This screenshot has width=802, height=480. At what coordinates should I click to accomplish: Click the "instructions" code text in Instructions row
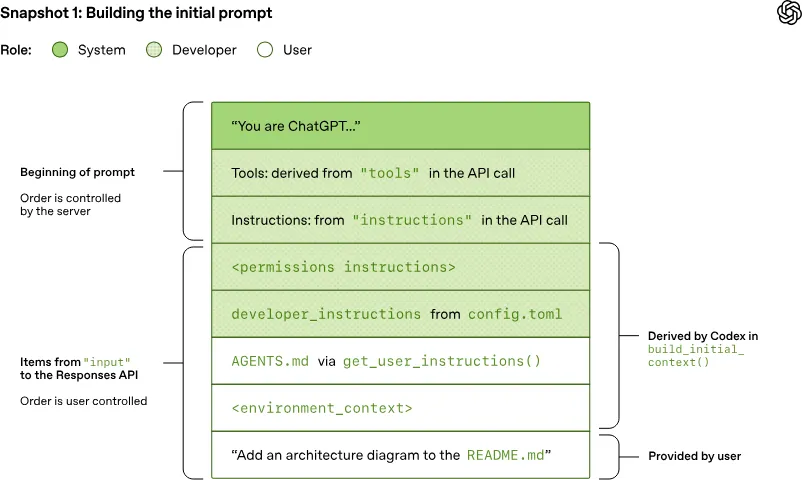(412, 220)
